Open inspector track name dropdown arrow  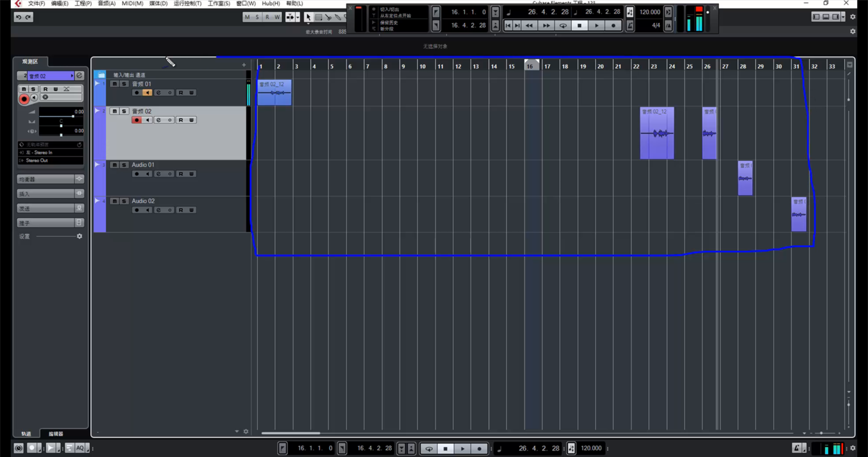click(71, 75)
